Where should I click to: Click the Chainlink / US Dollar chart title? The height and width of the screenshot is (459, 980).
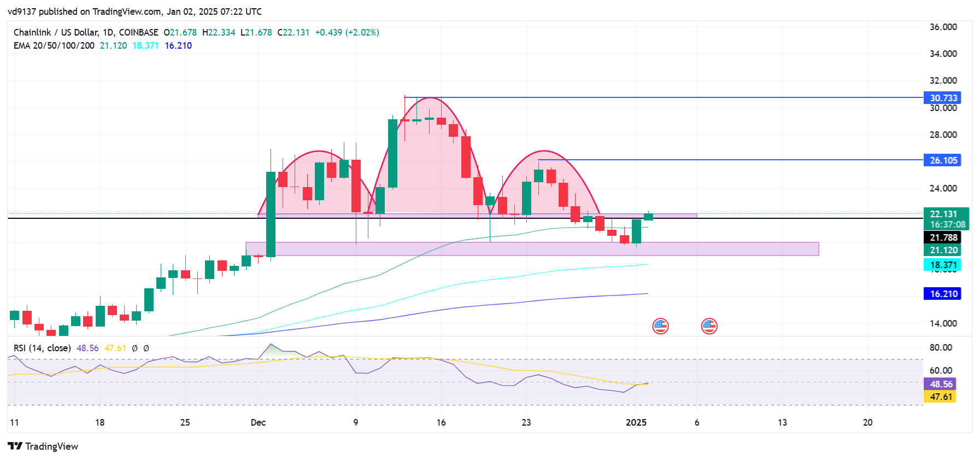click(x=86, y=32)
